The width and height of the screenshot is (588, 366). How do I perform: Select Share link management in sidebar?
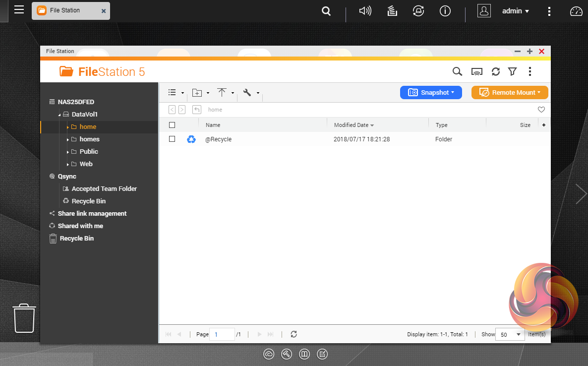click(92, 214)
